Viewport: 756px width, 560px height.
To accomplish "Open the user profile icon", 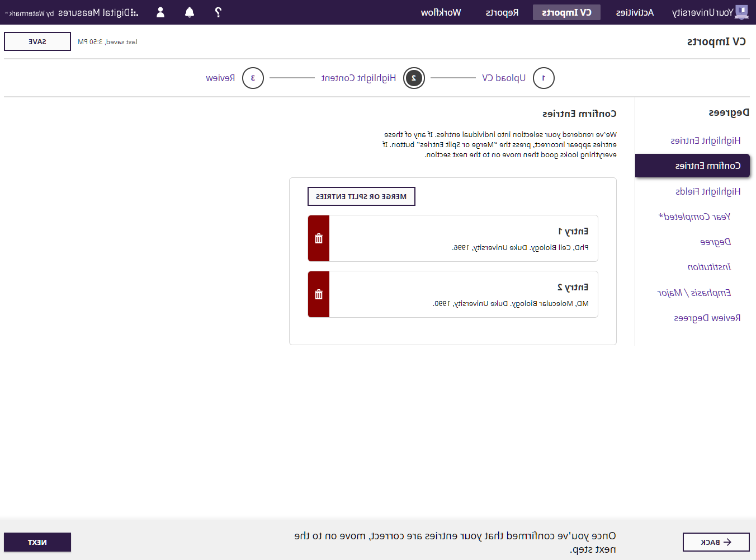I will coord(160,12).
